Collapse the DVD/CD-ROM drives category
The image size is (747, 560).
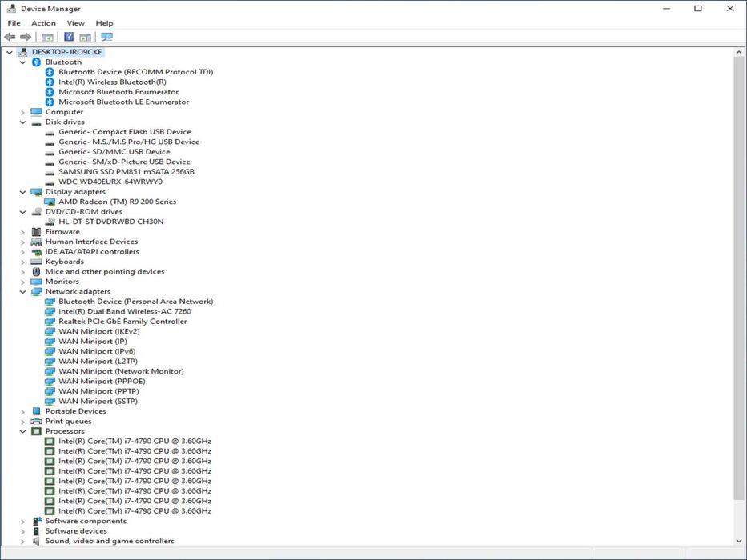(22, 212)
